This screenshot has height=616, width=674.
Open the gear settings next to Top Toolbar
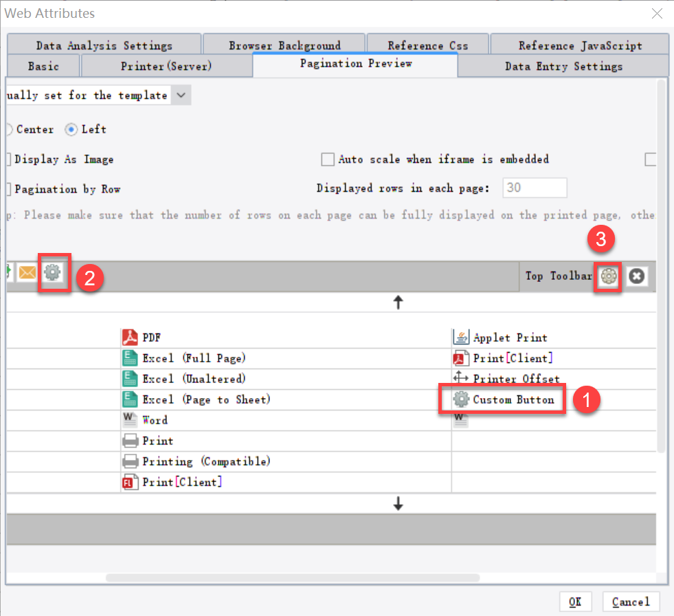click(607, 276)
